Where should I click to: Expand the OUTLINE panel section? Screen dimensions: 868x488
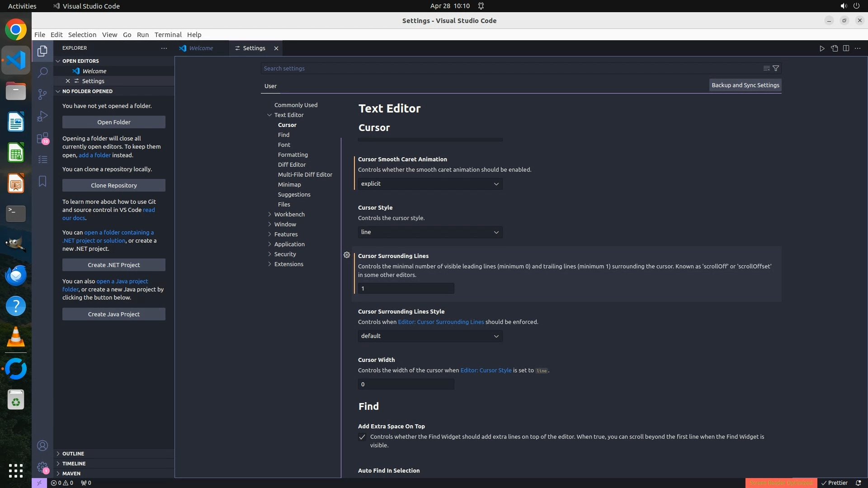tap(73, 454)
